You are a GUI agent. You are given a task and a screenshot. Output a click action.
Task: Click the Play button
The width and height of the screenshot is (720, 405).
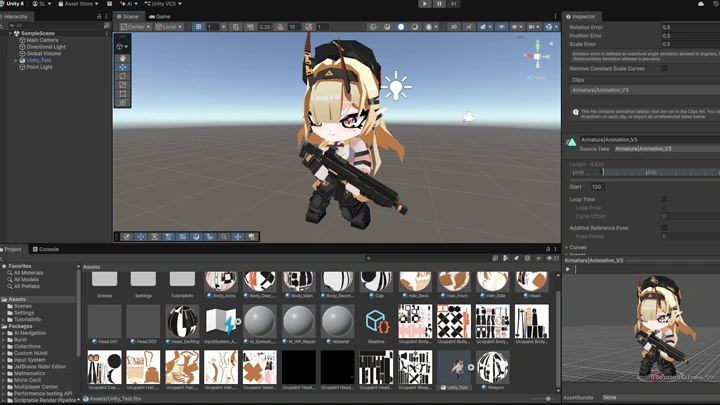tap(425, 4)
